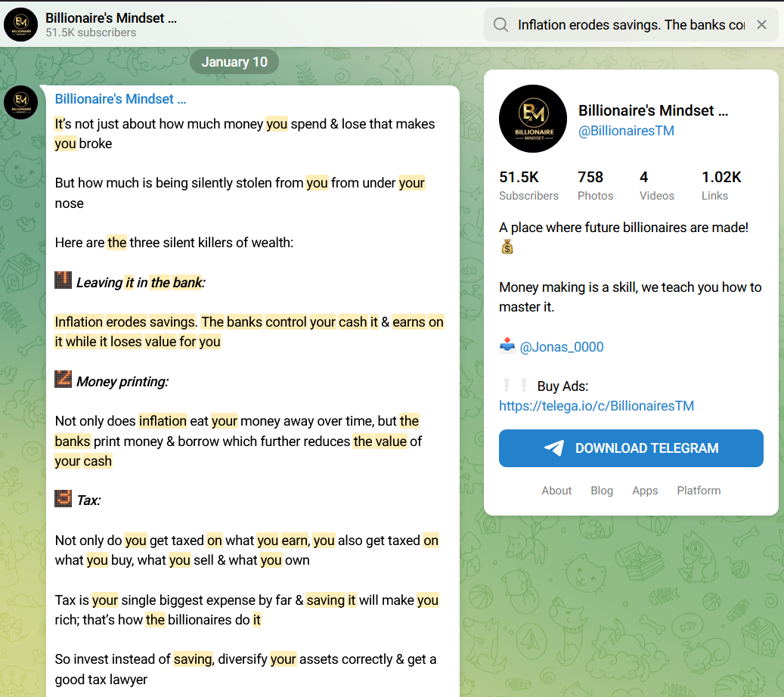The image size is (784, 697).
Task: Open the About footer link
Action: (556, 491)
